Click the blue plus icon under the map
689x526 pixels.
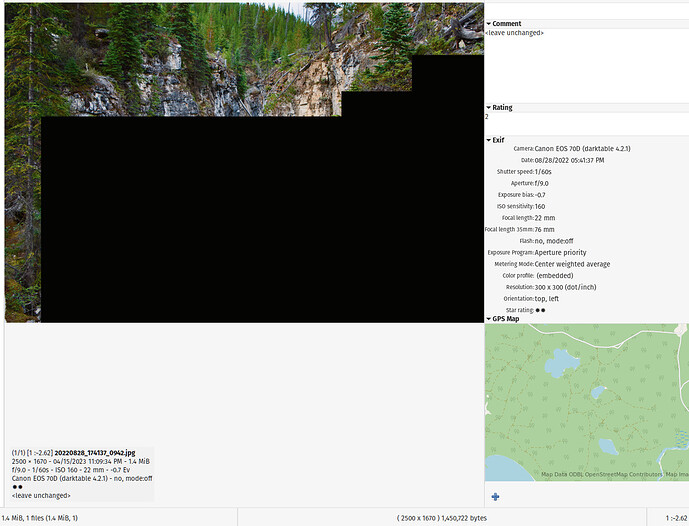[x=495, y=497]
